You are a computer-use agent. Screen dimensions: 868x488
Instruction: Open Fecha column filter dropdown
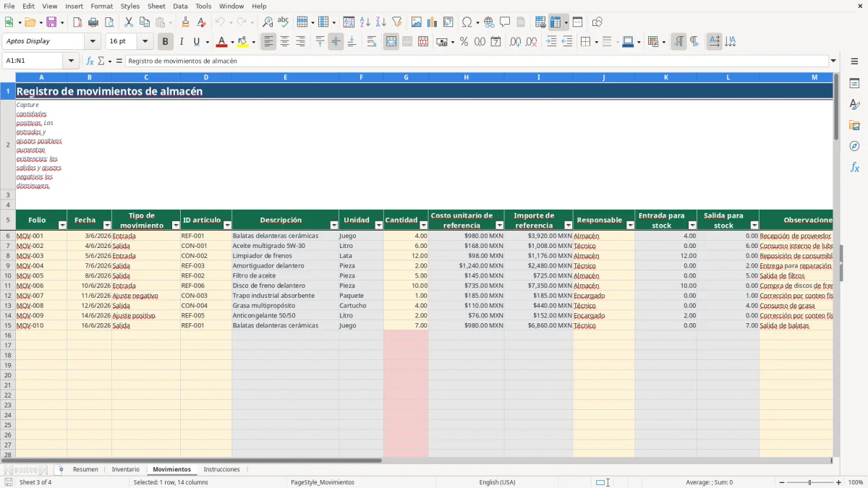pyautogui.click(x=107, y=226)
